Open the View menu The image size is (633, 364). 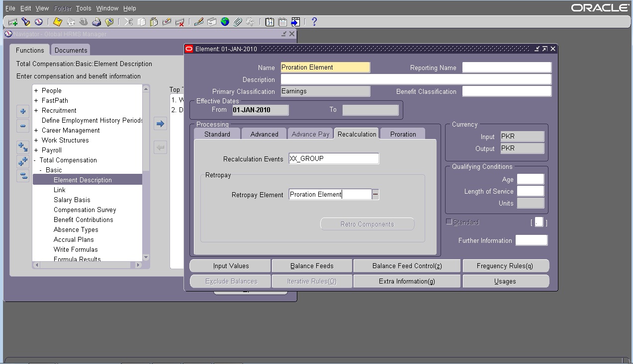(42, 8)
